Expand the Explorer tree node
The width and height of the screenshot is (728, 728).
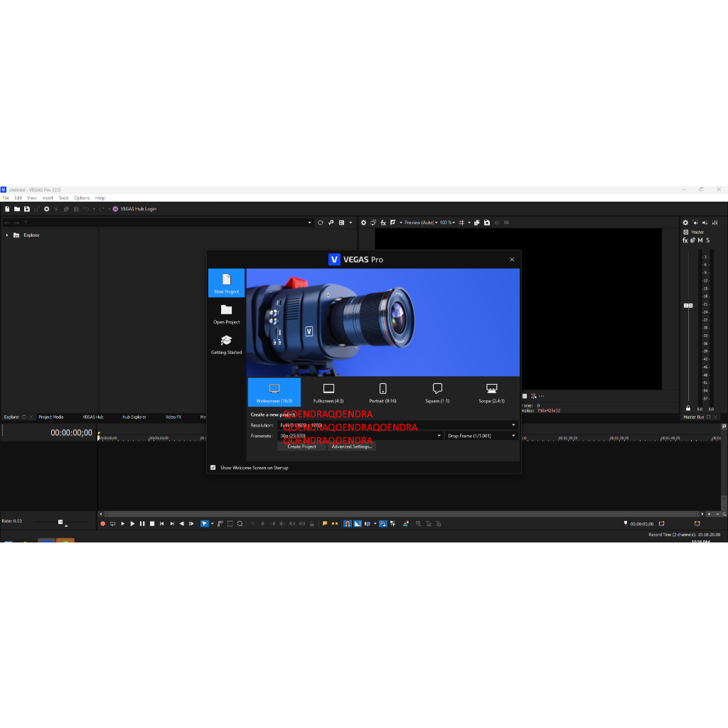[7, 235]
